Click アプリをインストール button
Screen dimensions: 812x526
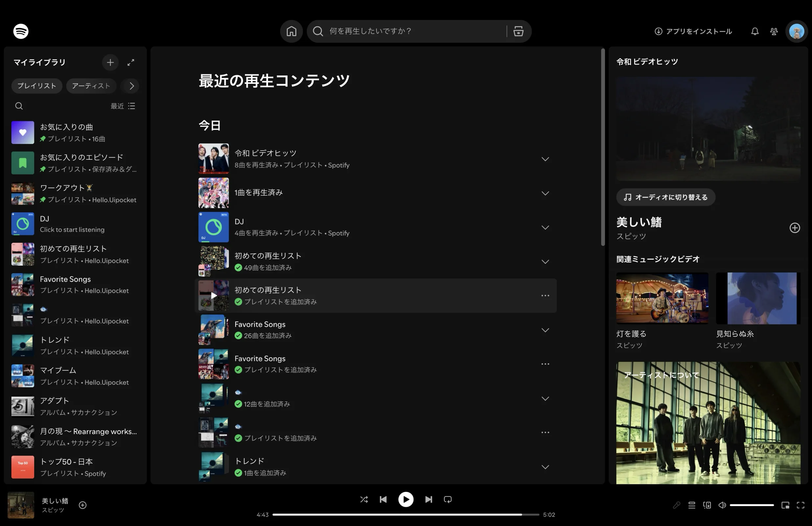coord(693,32)
